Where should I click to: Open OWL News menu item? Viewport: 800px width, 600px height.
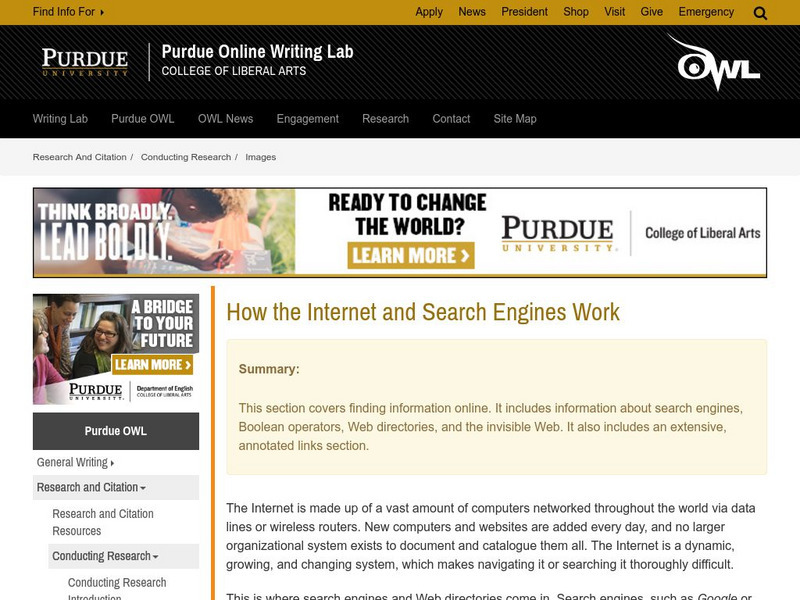pos(226,119)
